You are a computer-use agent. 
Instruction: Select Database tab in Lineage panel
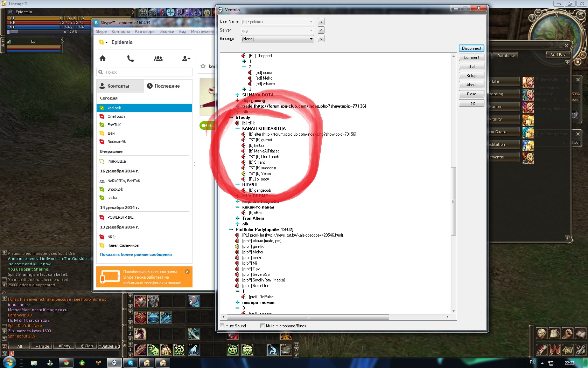tap(506, 56)
